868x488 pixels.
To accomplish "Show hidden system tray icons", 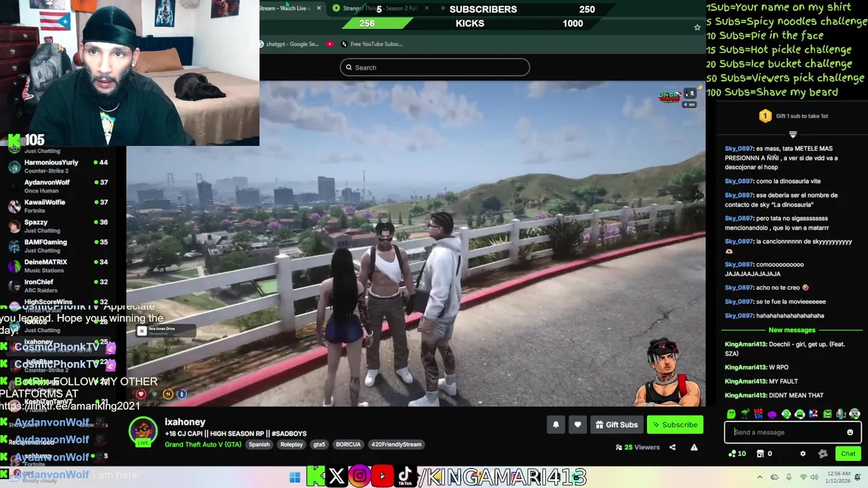I will tap(759, 477).
